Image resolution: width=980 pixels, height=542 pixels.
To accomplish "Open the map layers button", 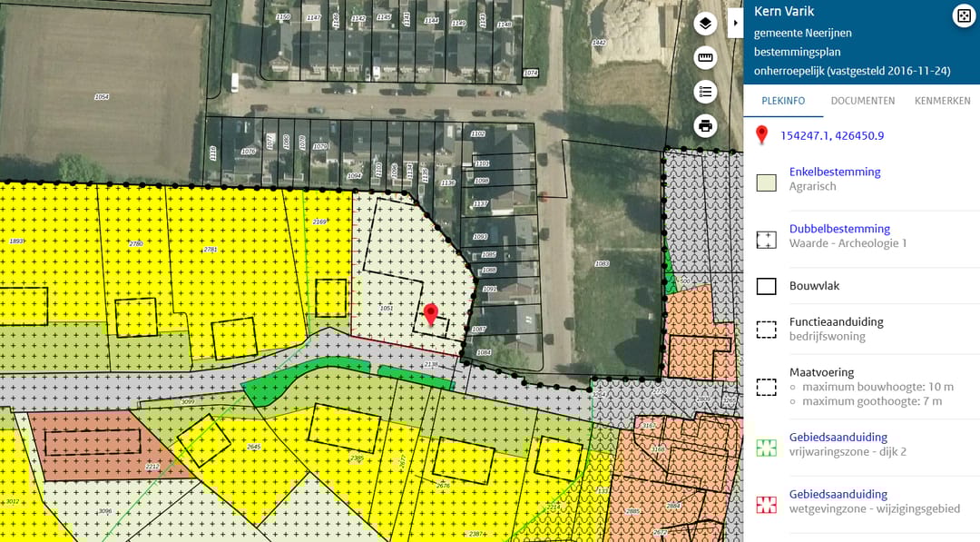I will coord(705,24).
